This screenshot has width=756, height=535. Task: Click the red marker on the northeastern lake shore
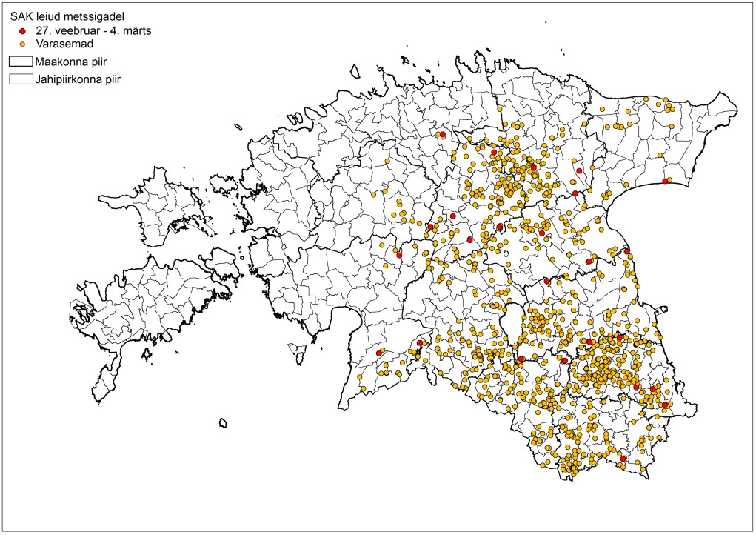665,182
